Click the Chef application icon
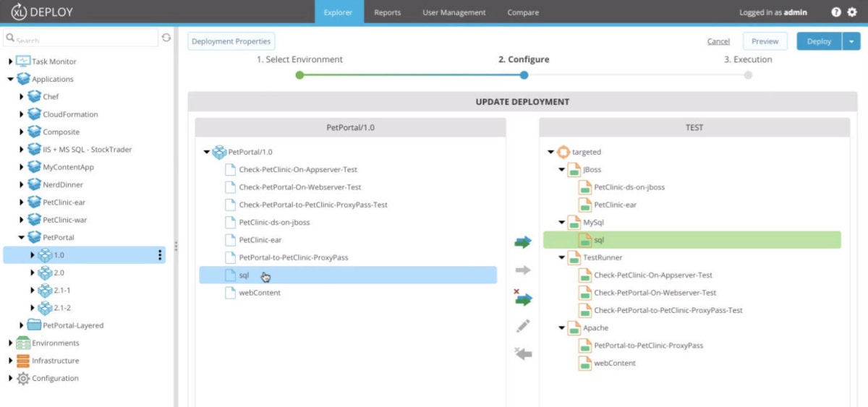Viewport: 868px width, 407px height. pos(34,96)
